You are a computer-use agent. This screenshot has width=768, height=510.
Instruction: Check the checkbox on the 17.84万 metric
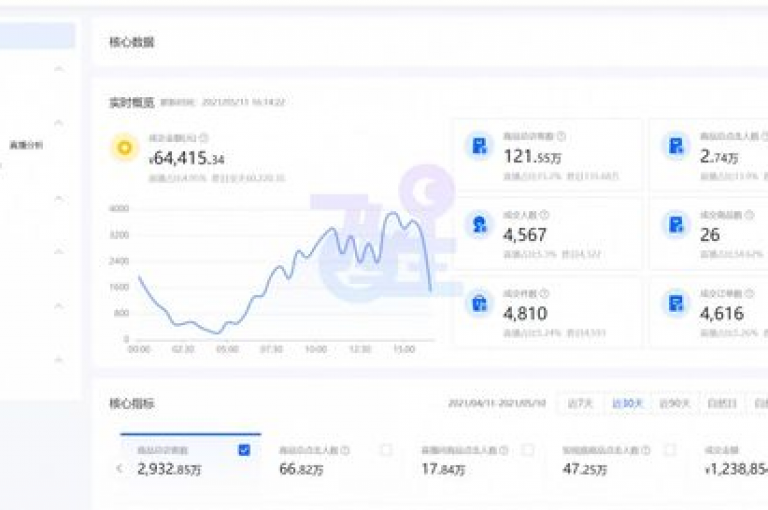point(528,450)
